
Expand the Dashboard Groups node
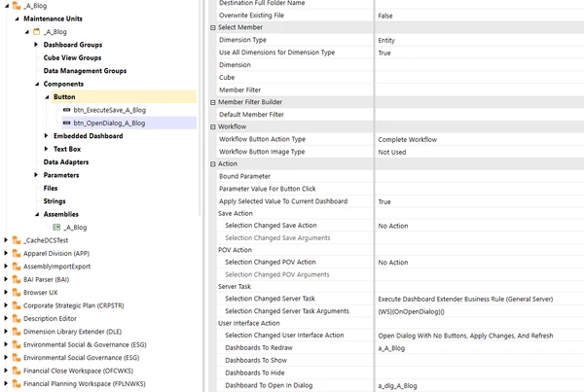pyautogui.click(x=36, y=45)
